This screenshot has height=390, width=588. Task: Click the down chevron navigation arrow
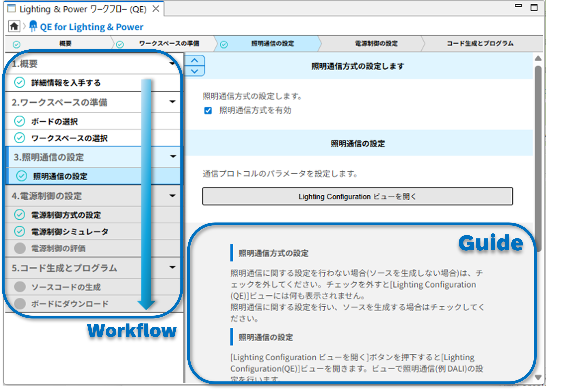coord(195,71)
